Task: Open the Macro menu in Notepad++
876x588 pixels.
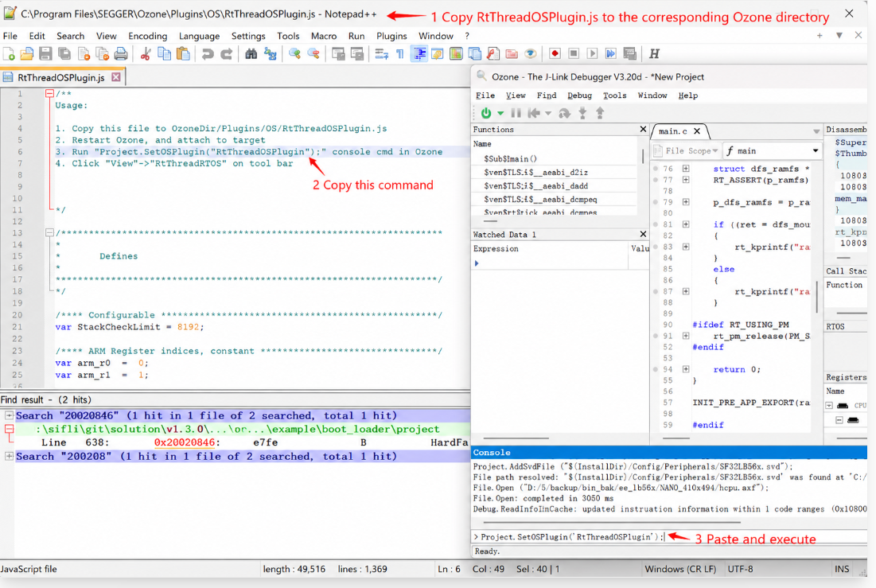Action: pyautogui.click(x=324, y=36)
